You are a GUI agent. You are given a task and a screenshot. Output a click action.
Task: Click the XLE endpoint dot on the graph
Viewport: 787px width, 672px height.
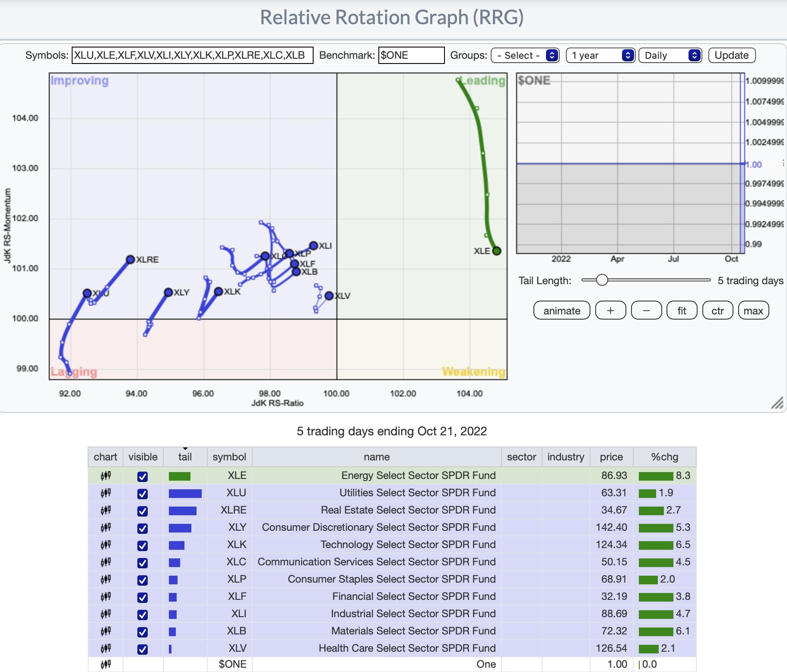pos(496,251)
